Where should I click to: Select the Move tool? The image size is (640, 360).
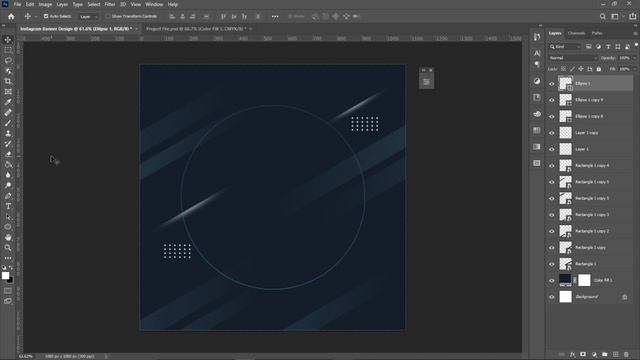pyautogui.click(x=8, y=40)
